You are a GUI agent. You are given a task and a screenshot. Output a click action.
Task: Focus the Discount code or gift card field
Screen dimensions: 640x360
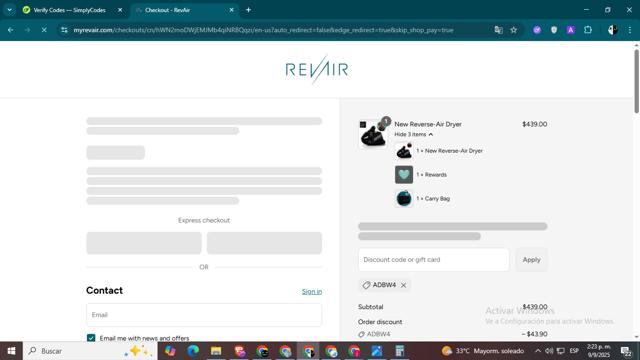[x=433, y=260]
